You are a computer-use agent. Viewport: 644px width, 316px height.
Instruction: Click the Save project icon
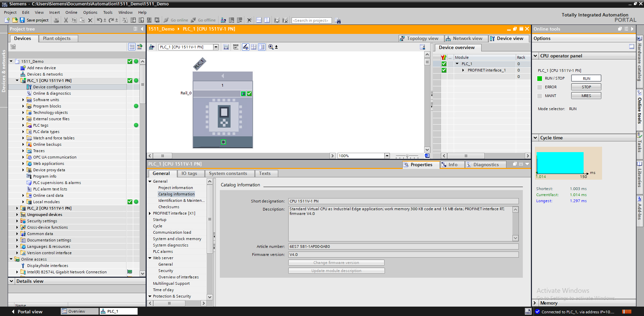[22, 20]
